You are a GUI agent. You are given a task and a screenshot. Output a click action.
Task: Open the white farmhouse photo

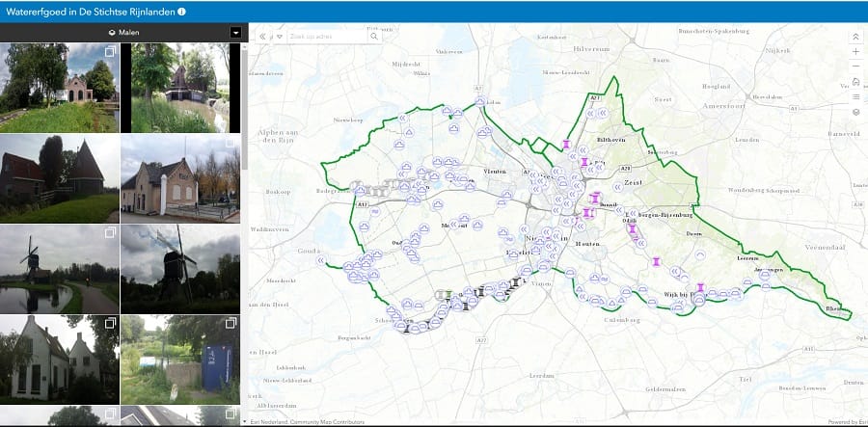59,360
